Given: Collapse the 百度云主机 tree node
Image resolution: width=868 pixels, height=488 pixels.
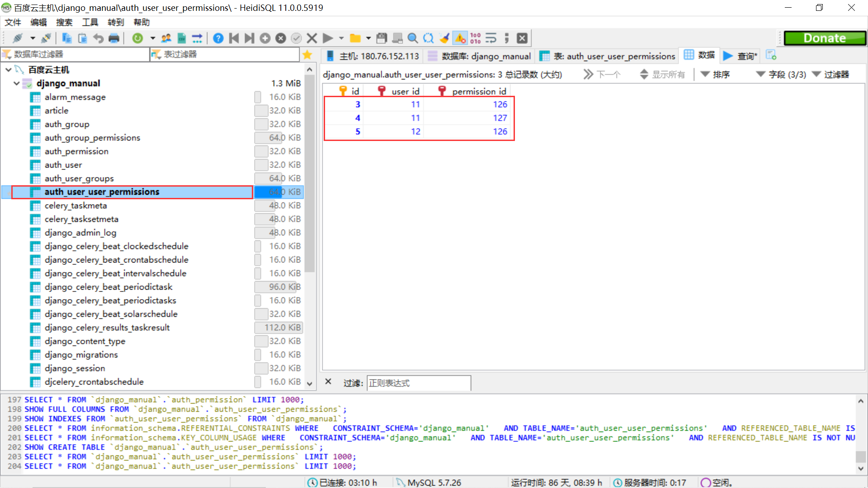Looking at the screenshot, I should click(x=9, y=70).
